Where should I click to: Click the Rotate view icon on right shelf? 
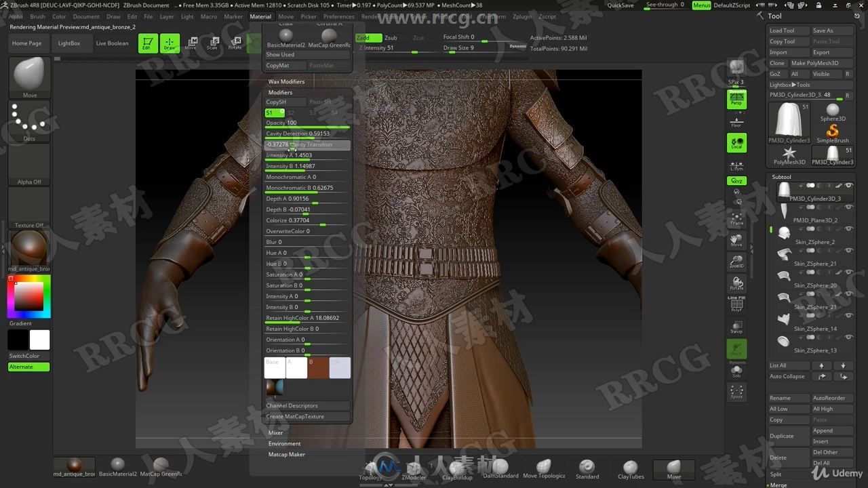(736, 283)
